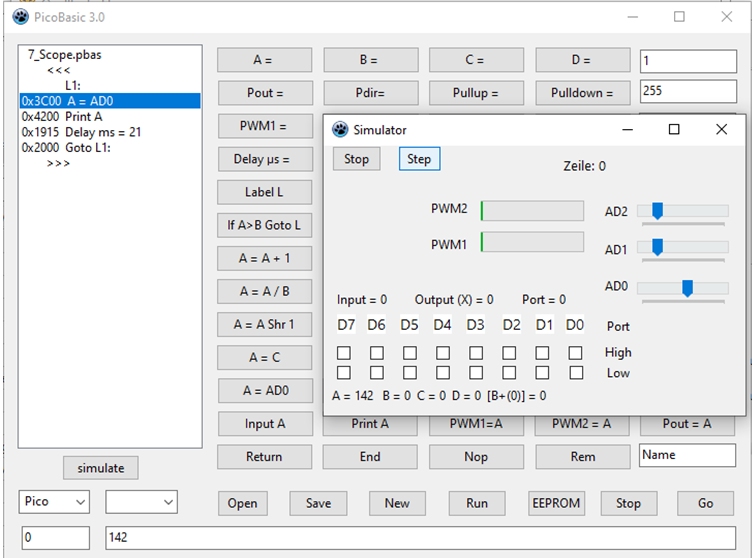This screenshot has height=558, width=752.
Task: Tick the D7 High checkbox
Action: pyautogui.click(x=344, y=353)
